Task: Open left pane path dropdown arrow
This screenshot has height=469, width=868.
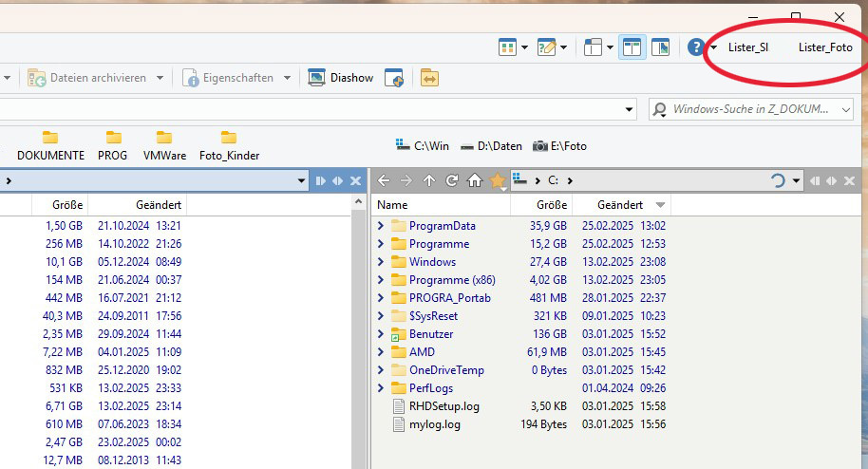Action: (301, 180)
